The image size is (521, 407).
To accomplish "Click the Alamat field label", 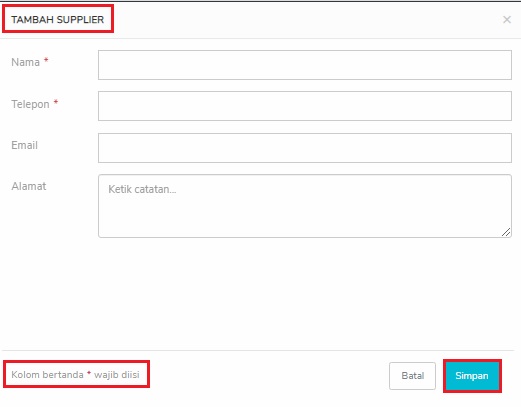I will (x=29, y=186).
